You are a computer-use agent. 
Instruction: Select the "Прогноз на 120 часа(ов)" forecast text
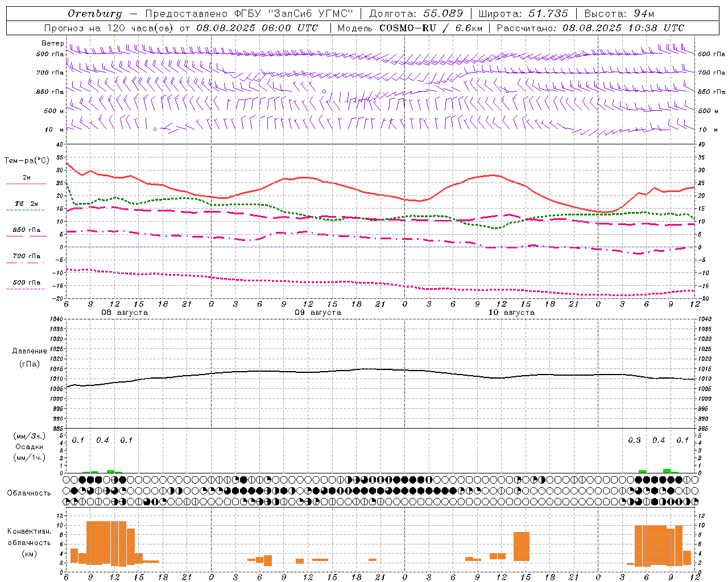pos(109,28)
